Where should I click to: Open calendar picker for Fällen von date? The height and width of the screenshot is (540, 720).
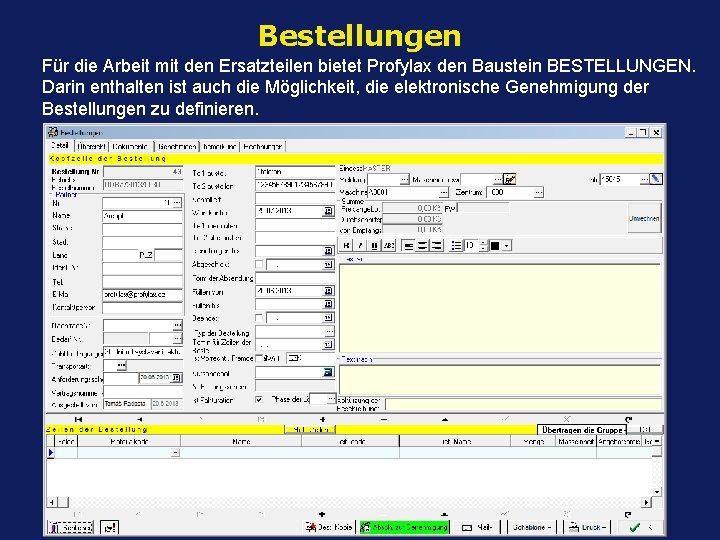tap(328, 291)
